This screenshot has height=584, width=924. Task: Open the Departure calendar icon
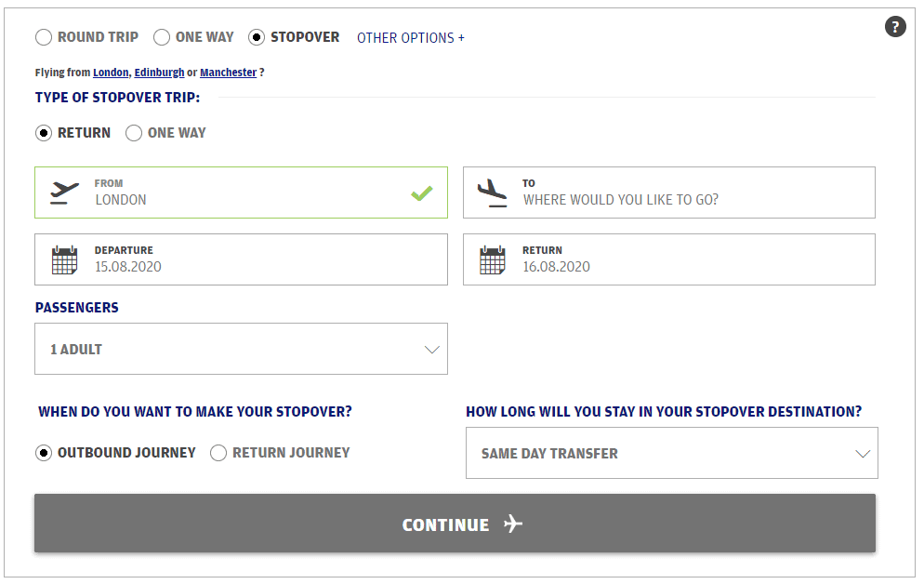pyautogui.click(x=64, y=259)
